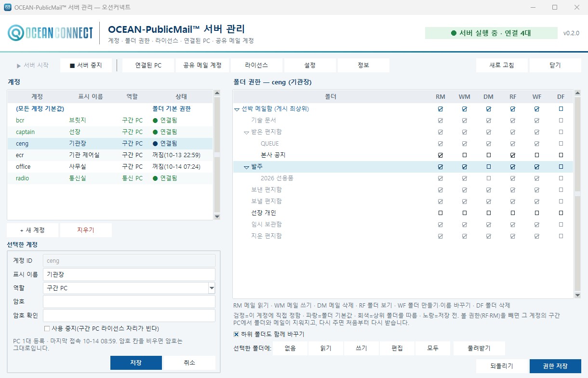This screenshot has height=378, width=588.
Task: Toggle the RM checkbox for 선장 개인
Action: click(441, 213)
